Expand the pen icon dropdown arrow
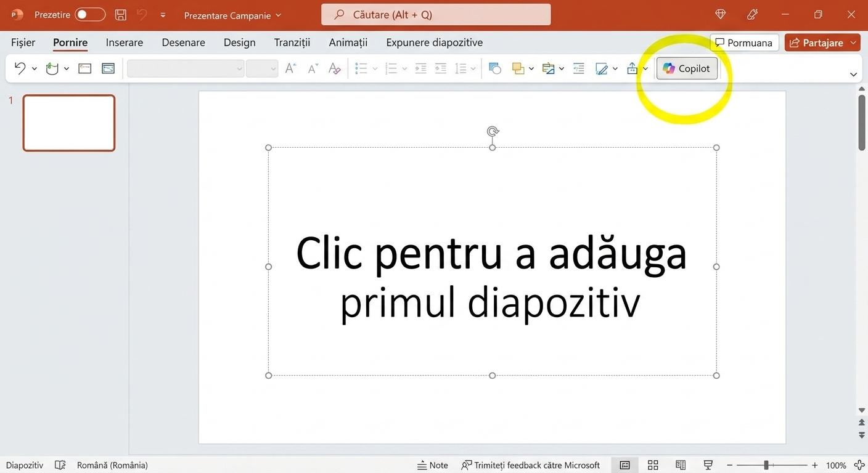The height and width of the screenshot is (473, 868). 615,69
